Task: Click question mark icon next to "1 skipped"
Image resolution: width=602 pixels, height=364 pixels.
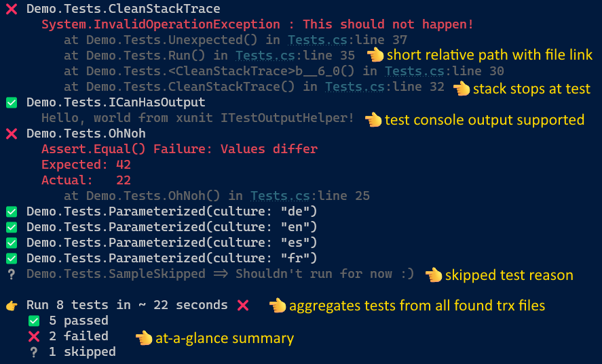Action: click(x=33, y=352)
